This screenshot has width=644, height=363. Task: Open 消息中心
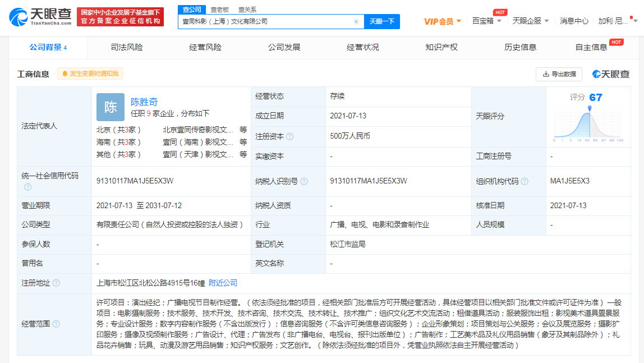click(x=574, y=21)
